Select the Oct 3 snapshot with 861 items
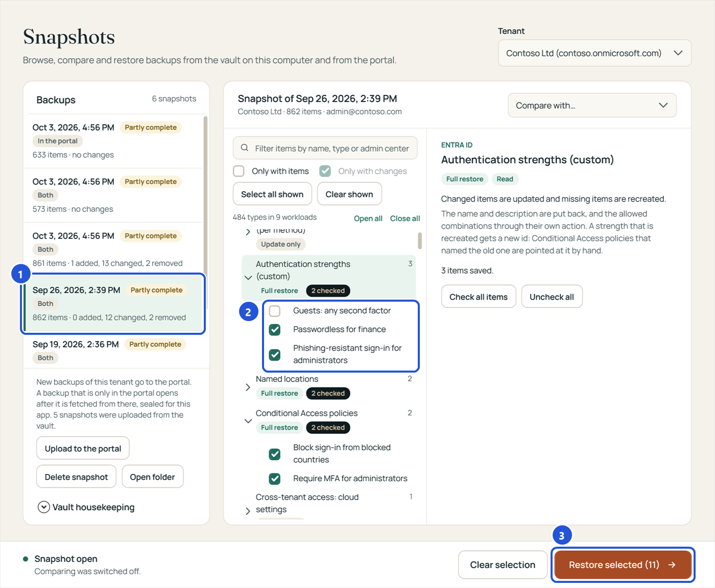The height and width of the screenshot is (588, 715). (x=113, y=249)
